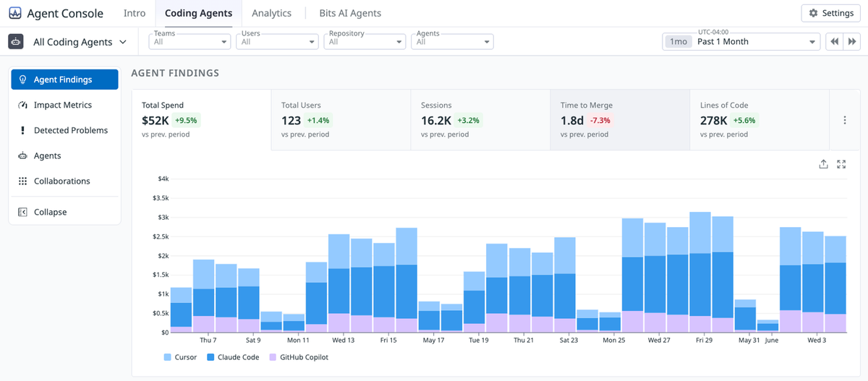Step forward to the next time period
Viewport: 868px width, 381px height.
852,41
